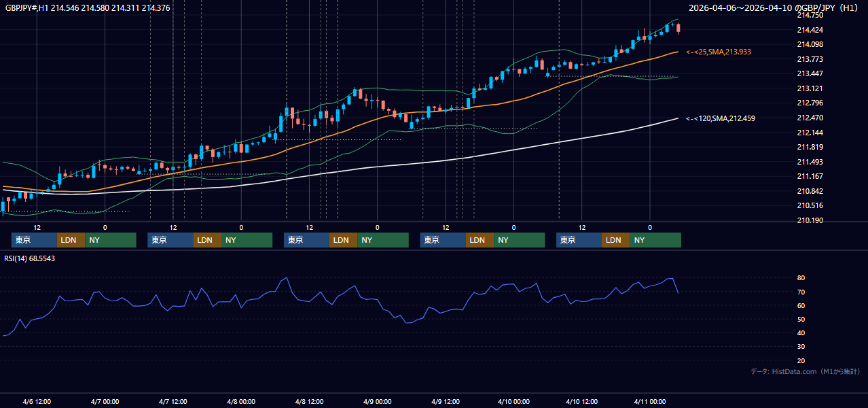The height and width of the screenshot is (408, 868).
Task: Click the 2026-04-06～2026-04-10 GBP/JPY chart title
Action: tap(774, 8)
